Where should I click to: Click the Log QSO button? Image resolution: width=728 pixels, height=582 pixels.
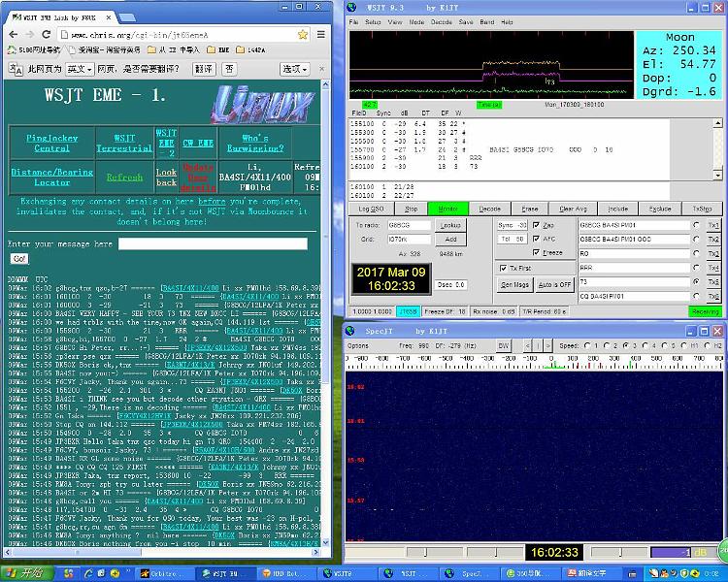tap(372, 209)
